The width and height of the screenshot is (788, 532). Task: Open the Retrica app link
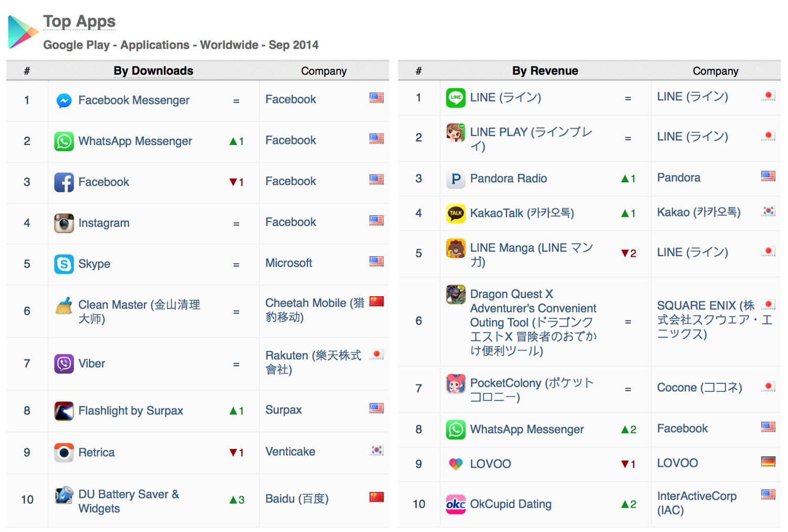point(97,452)
